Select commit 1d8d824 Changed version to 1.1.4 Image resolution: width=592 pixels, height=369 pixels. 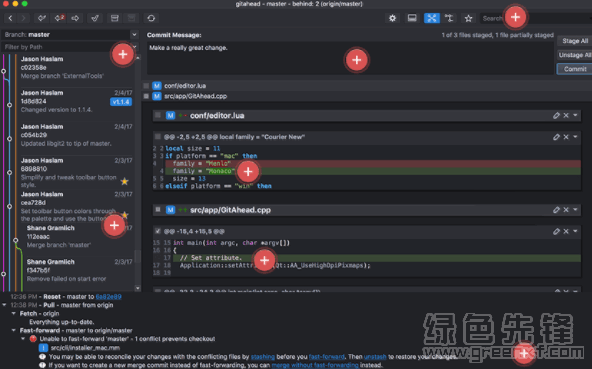coord(76,101)
